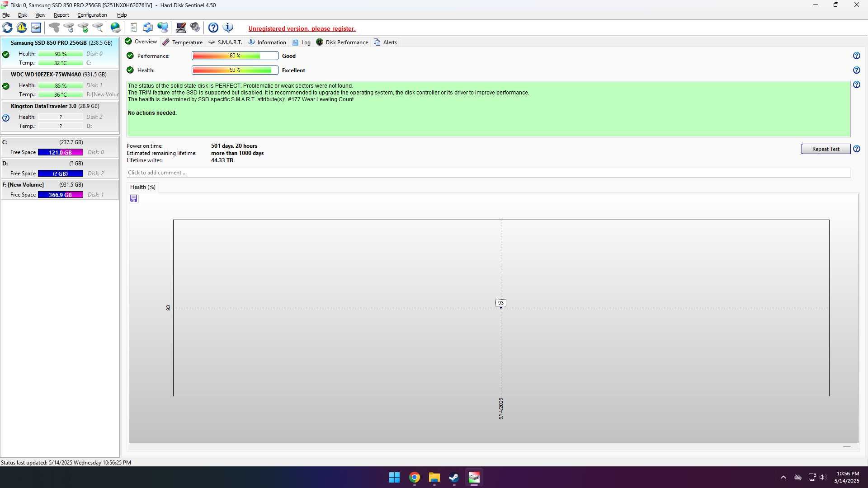This screenshot has height=488, width=868.
Task: Open Help menu
Action: tap(122, 15)
